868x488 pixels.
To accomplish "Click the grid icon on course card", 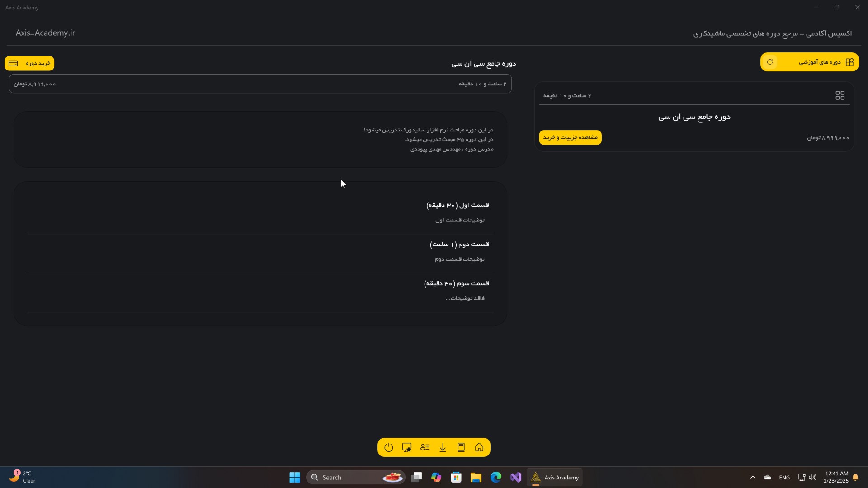I will [840, 95].
